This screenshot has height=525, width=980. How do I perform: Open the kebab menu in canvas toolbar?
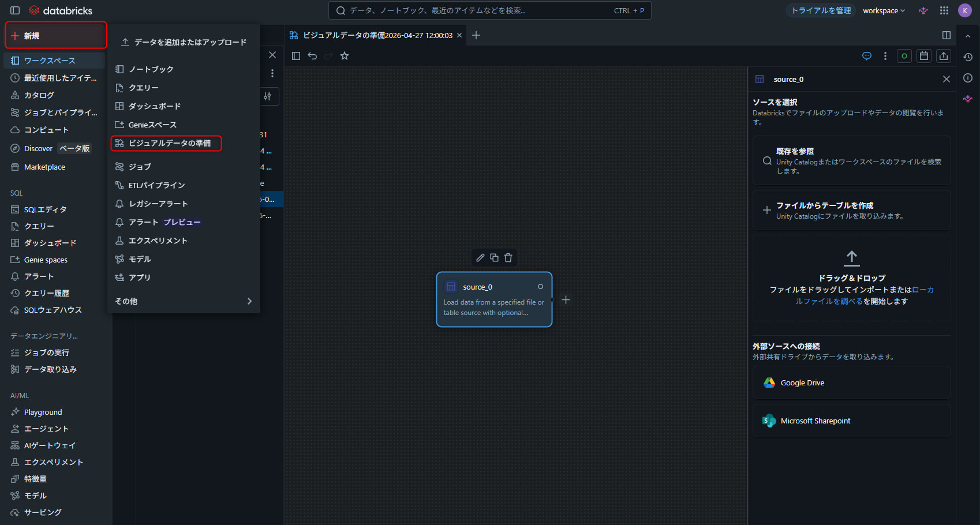pos(885,56)
